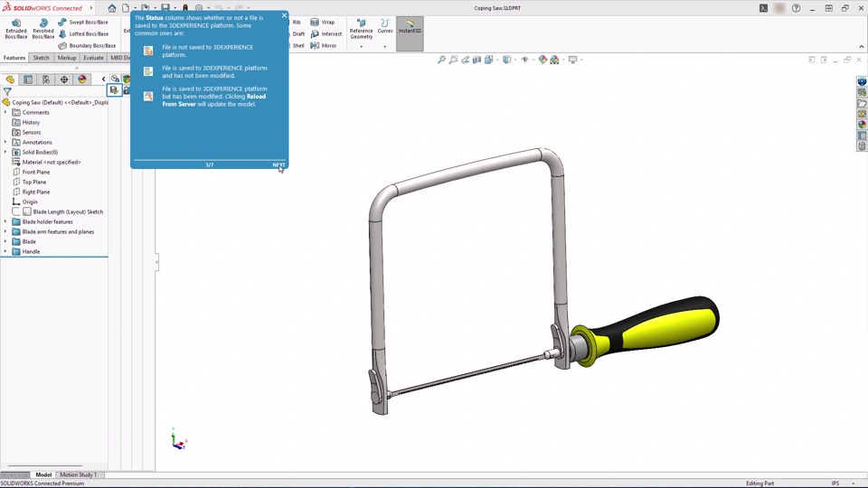The width and height of the screenshot is (868, 488).
Task: Click NEXT in the Status tooltip
Action: coord(278,164)
